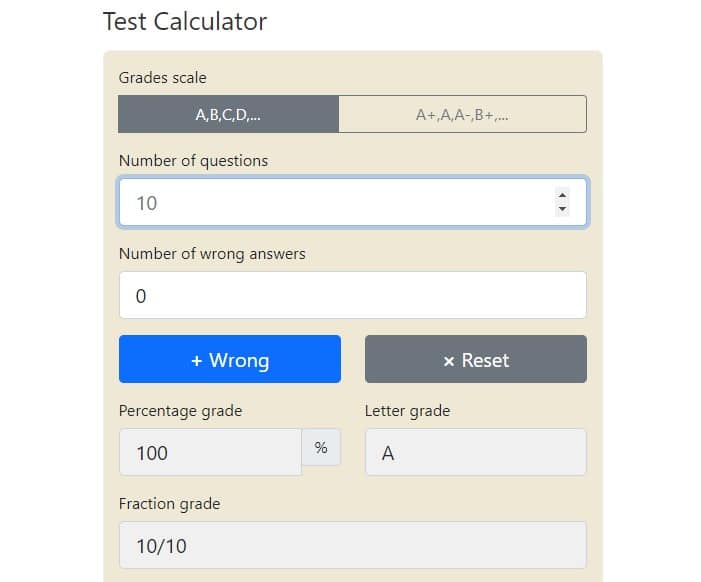
Task: Click the Number of questions label text
Action: (x=194, y=161)
